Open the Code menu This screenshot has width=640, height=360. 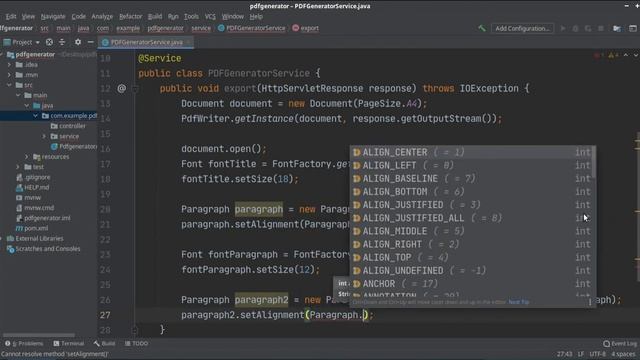(78, 17)
